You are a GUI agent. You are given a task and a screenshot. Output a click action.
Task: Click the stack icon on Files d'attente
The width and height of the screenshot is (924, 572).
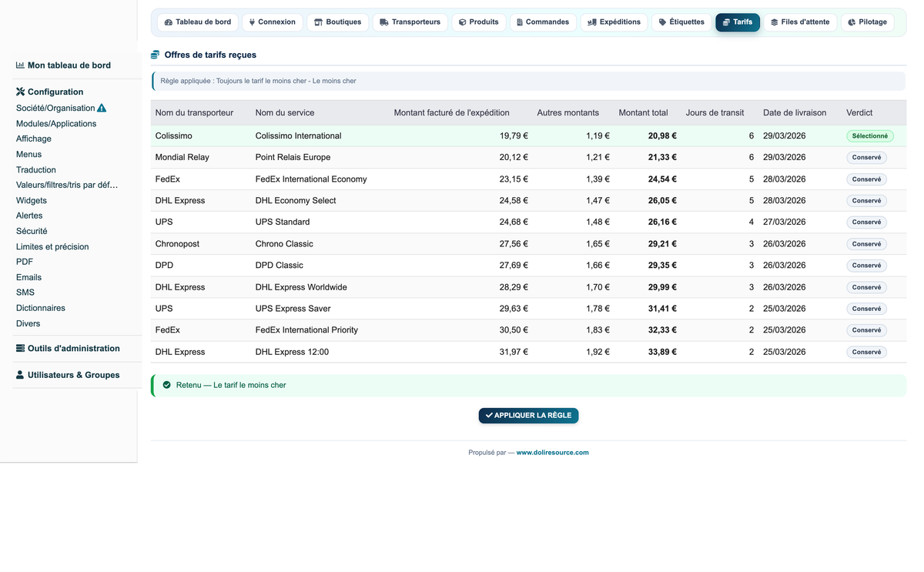point(774,22)
